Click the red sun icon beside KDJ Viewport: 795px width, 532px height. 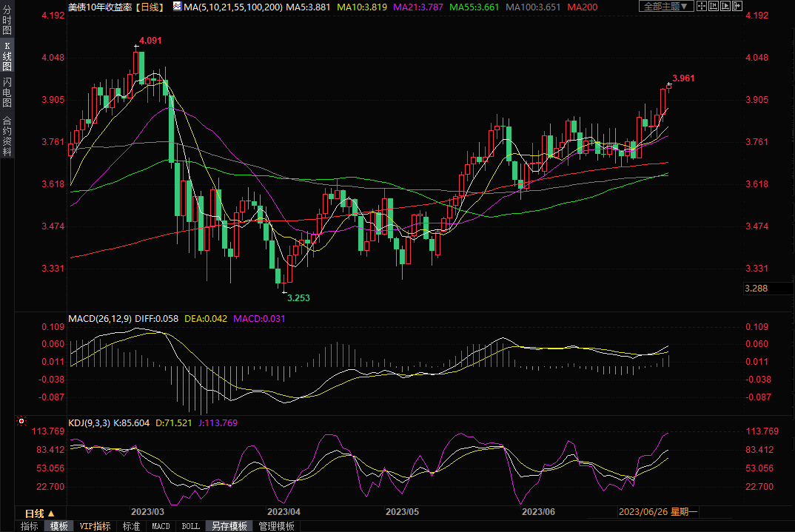point(21,422)
